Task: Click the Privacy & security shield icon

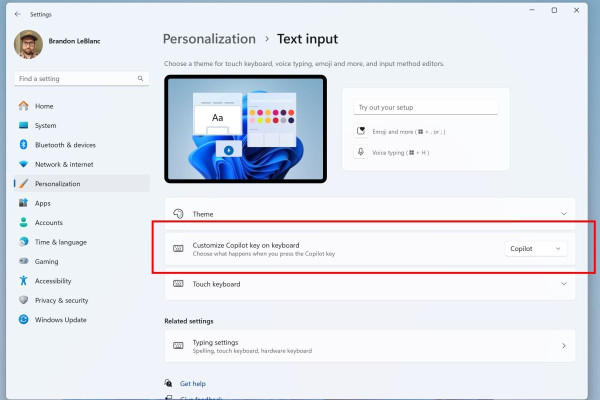Action: [23, 300]
